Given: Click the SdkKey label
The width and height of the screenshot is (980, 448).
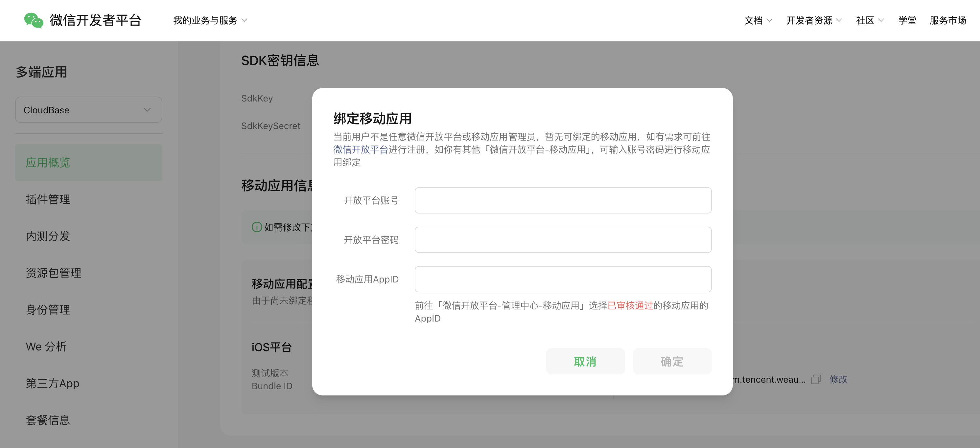Looking at the screenshot, I should [257, 98].
